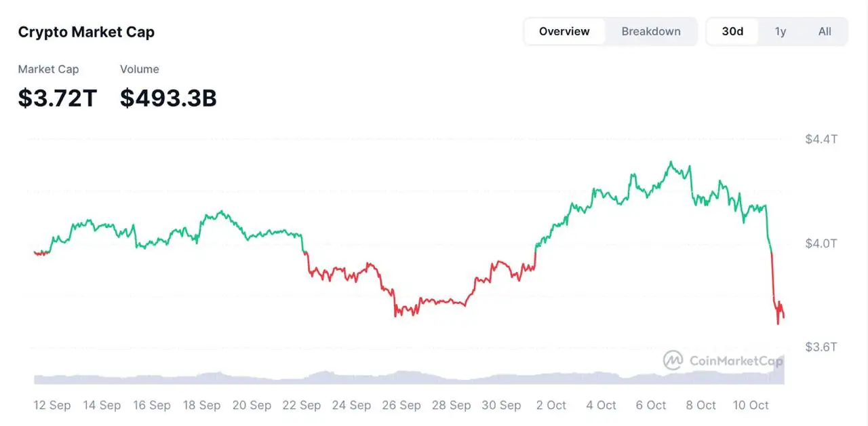
Task: Select the 30d time range
Action: [733, 31]
